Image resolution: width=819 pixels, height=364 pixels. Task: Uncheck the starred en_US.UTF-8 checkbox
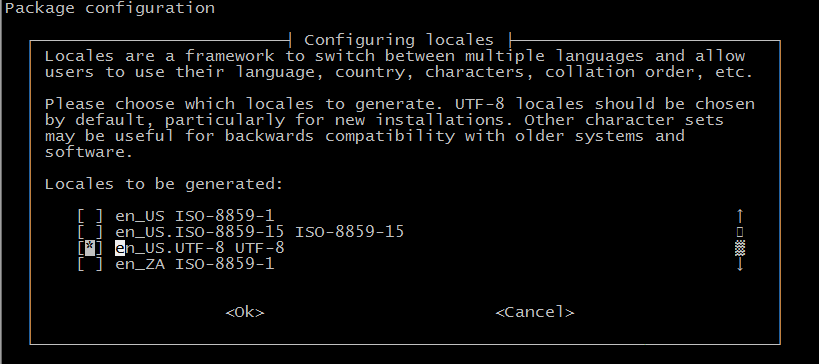pos(90,248)
